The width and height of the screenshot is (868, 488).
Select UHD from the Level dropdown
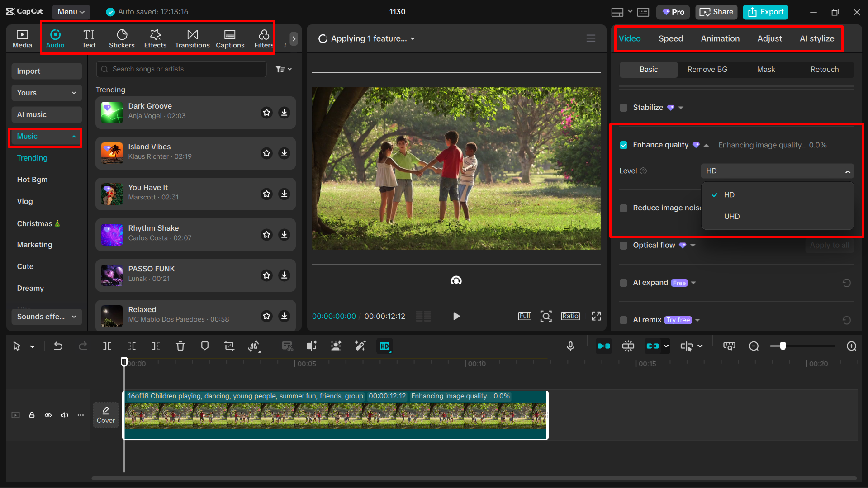[x=731, y=216]
